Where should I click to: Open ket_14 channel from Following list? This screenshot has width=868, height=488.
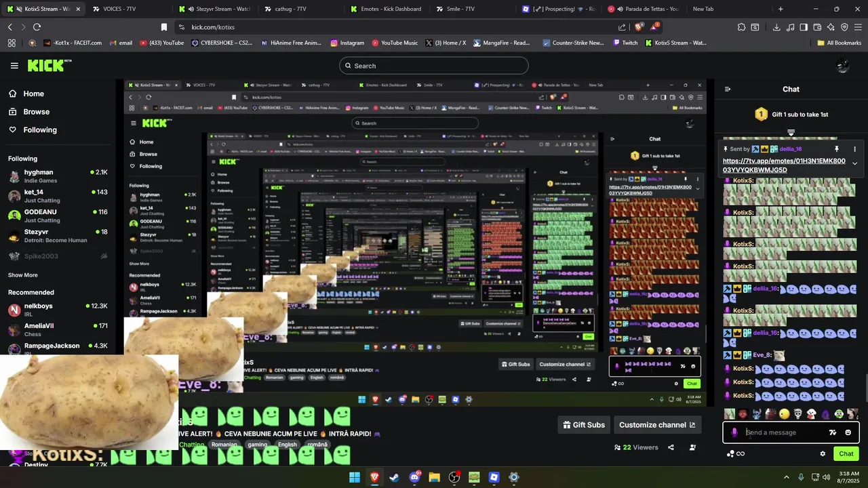tap(58, 196)
